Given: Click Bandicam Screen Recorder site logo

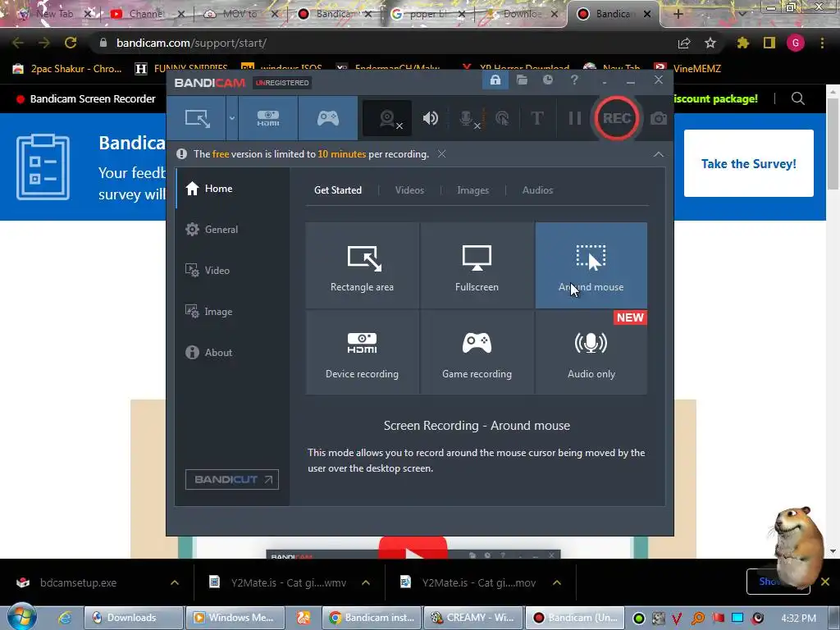Looking at the screenshot, I should 85,98.
